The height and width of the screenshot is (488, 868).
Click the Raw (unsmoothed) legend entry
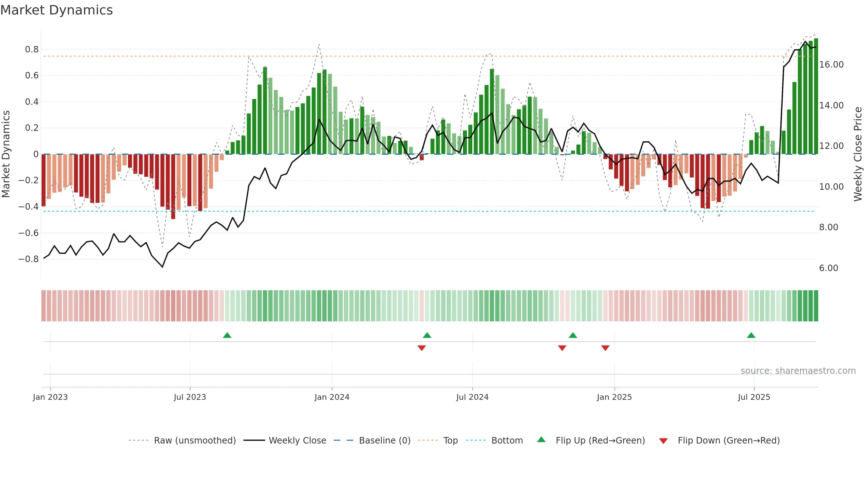pyautogui.click(x=182, y=440)
